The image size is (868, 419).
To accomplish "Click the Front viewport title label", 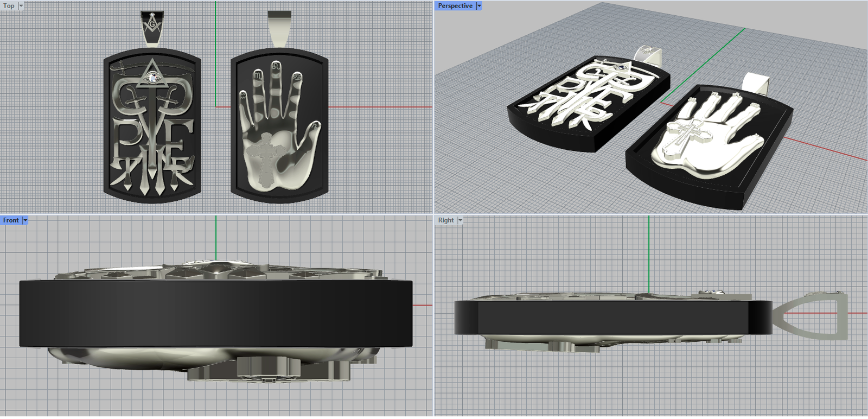I will [x=10, y=220].
